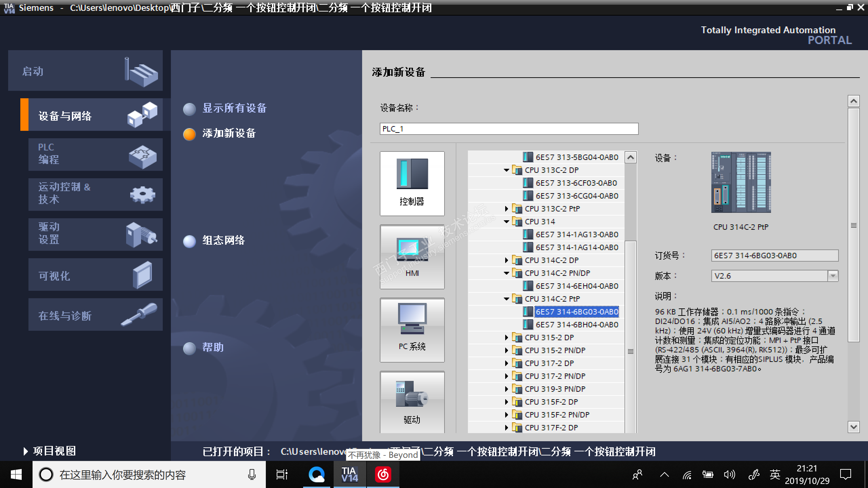
Task: Expand the CPU 314C-2 DP folder
Action: 507,260
